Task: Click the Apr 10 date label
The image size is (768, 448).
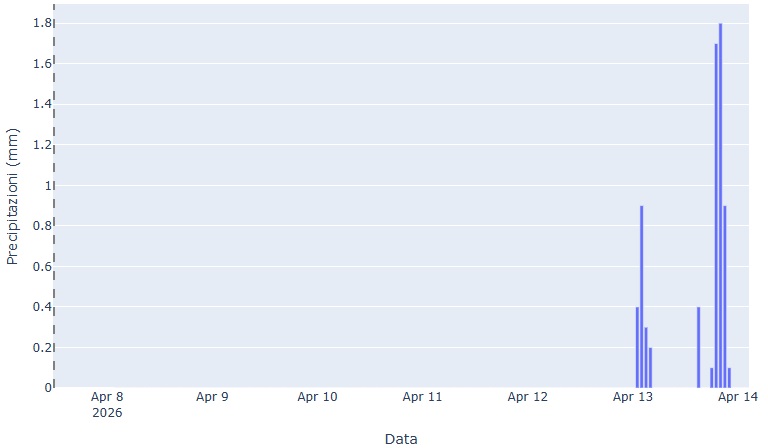Action: pyautogui.click(x=317, y=397)
